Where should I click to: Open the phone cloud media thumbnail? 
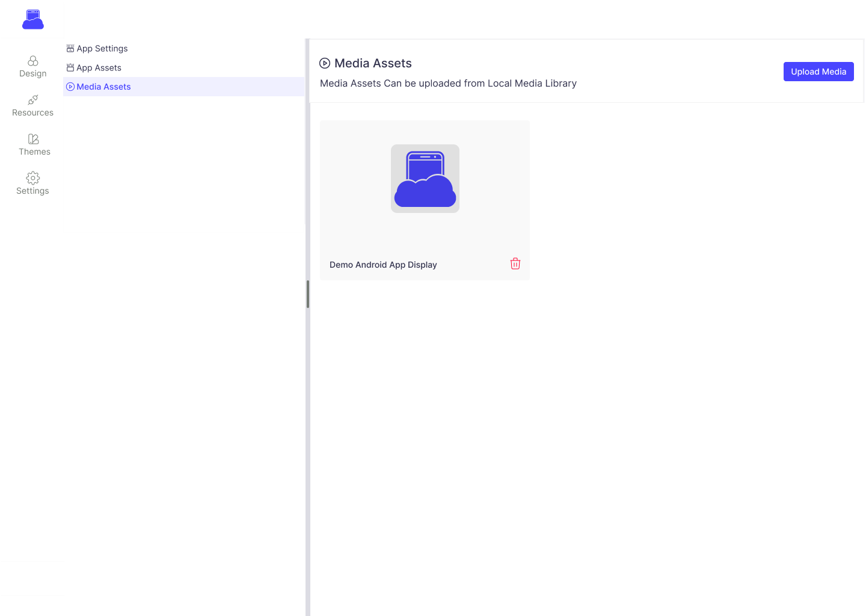[x=425, y=179]
